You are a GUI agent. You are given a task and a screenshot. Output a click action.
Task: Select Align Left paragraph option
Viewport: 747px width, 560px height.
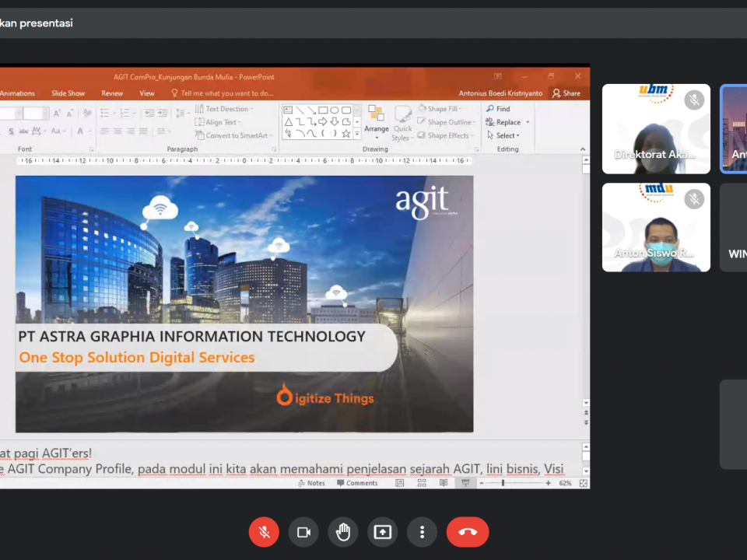(x=105, y=131)
